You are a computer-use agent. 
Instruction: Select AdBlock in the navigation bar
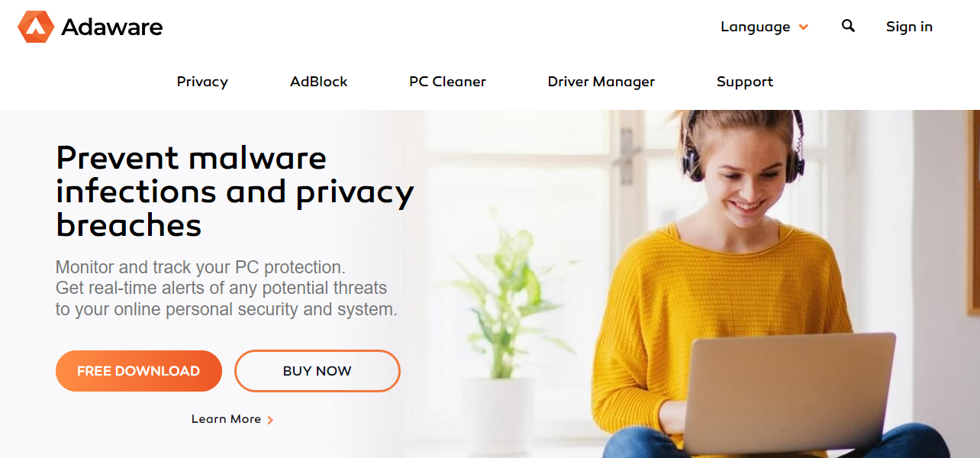click(319, 82)
